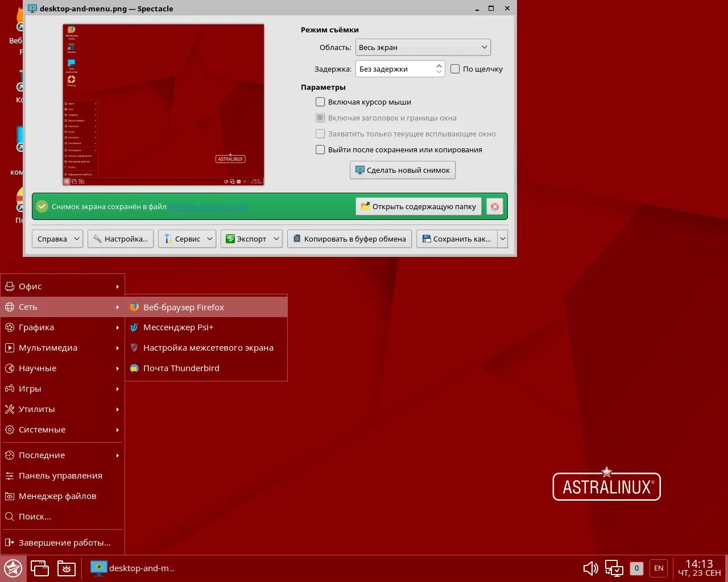728x582 pixels.
Task: Dismiss the green saved notification
Action: pos(495,206)
